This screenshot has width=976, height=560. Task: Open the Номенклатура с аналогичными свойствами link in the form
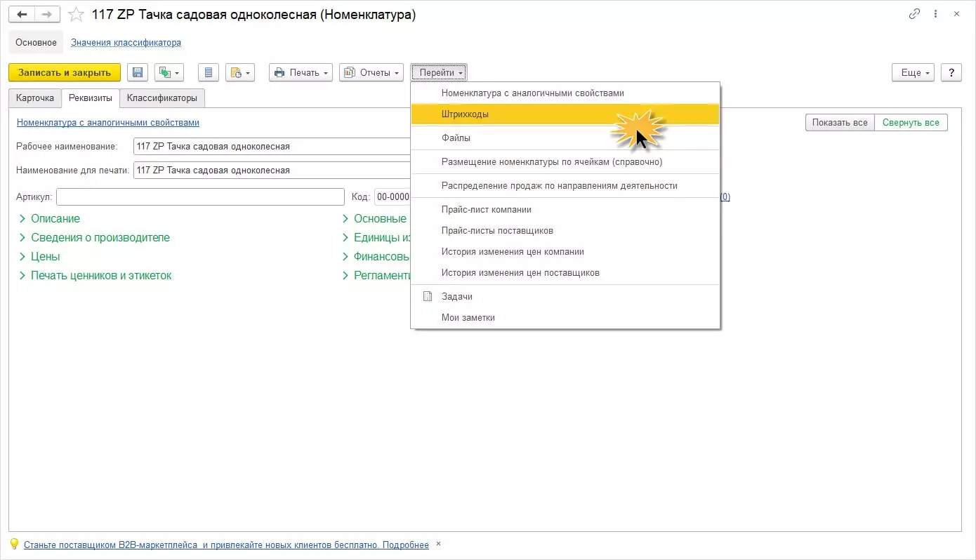(x=108, y=122)
